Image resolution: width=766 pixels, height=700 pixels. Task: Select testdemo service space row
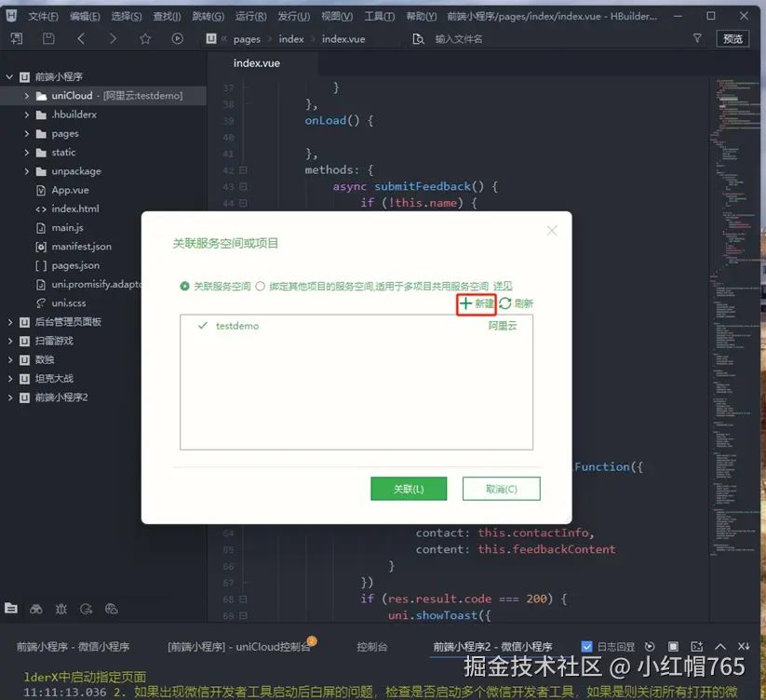coord(356,326)
